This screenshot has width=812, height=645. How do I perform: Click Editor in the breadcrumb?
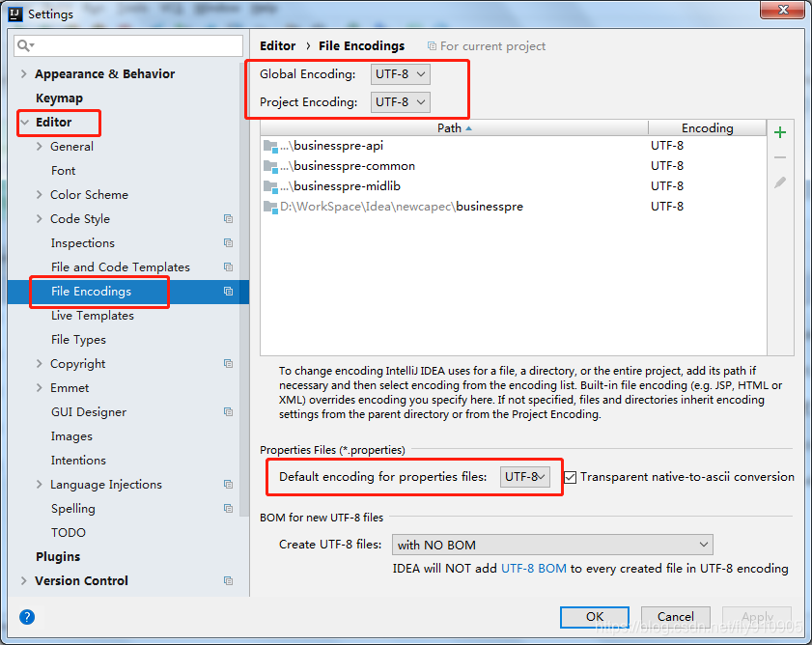[x=277, y=46]
